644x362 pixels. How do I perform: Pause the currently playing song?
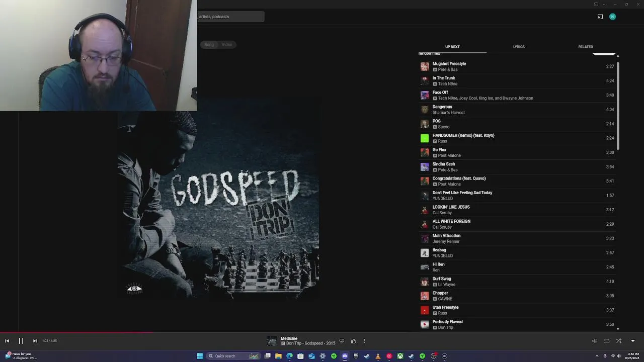coord(21,341)
